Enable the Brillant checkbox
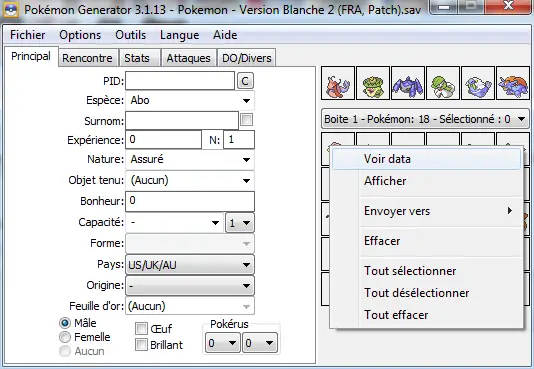The height and width of the screenshot is (369, 534). [141, 344]
